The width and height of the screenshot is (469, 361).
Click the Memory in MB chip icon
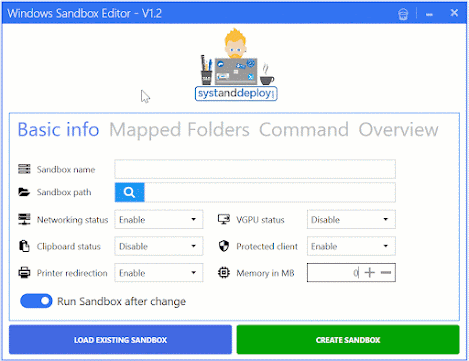pos(224,273)
